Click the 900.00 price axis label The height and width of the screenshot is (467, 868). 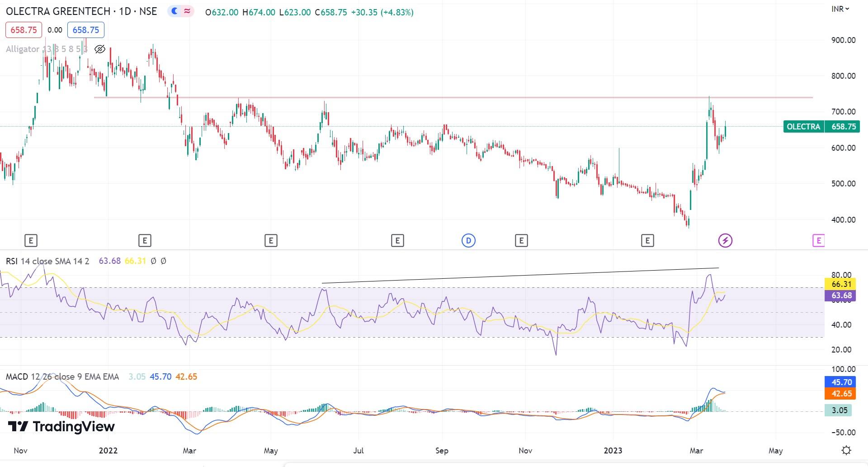(843, 40)
